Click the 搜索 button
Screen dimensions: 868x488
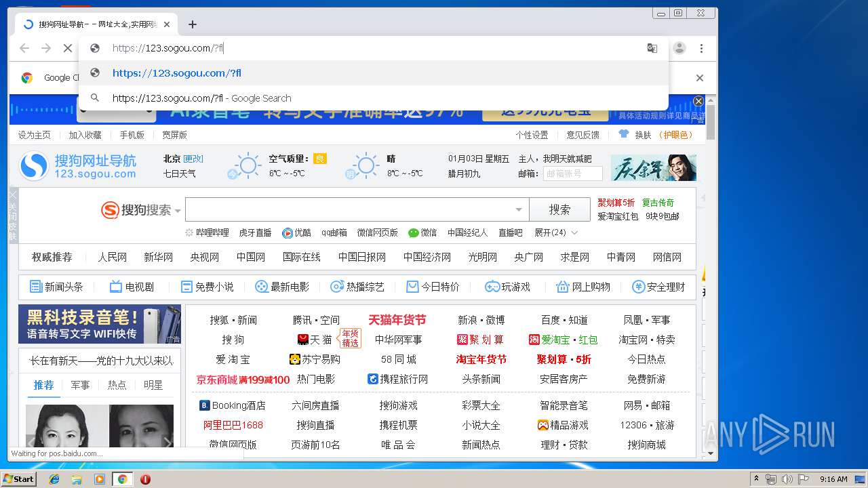coord(560,210)
